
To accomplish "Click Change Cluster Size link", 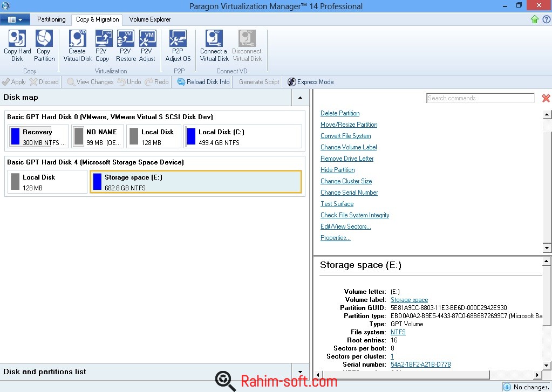I will (x=346, y=181).
